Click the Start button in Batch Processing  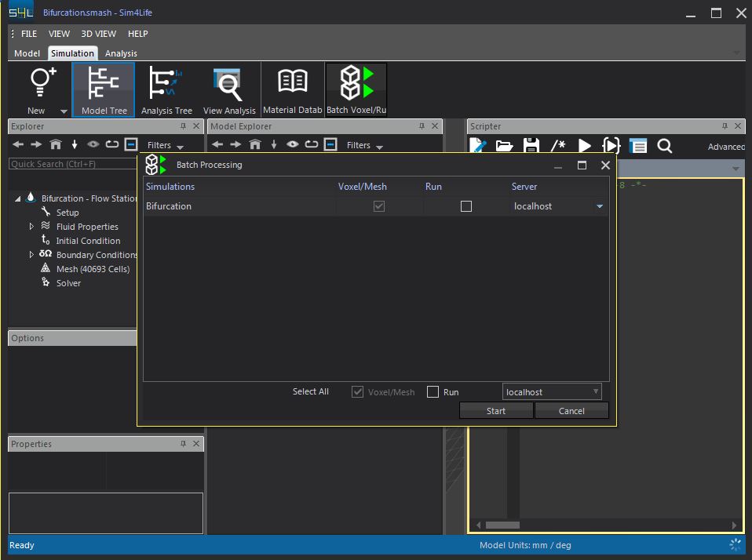click(496, 410)
